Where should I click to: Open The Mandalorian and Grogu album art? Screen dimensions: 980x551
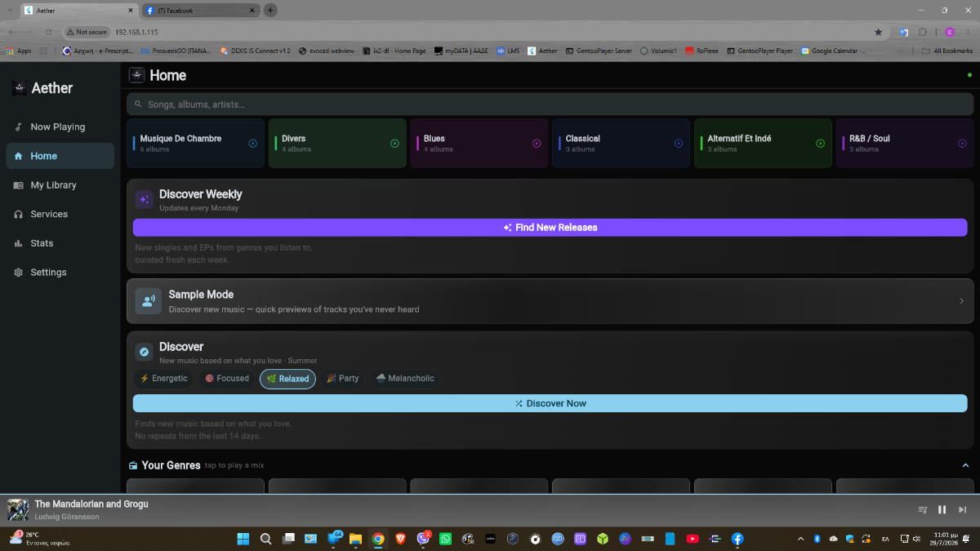[18, 509]
